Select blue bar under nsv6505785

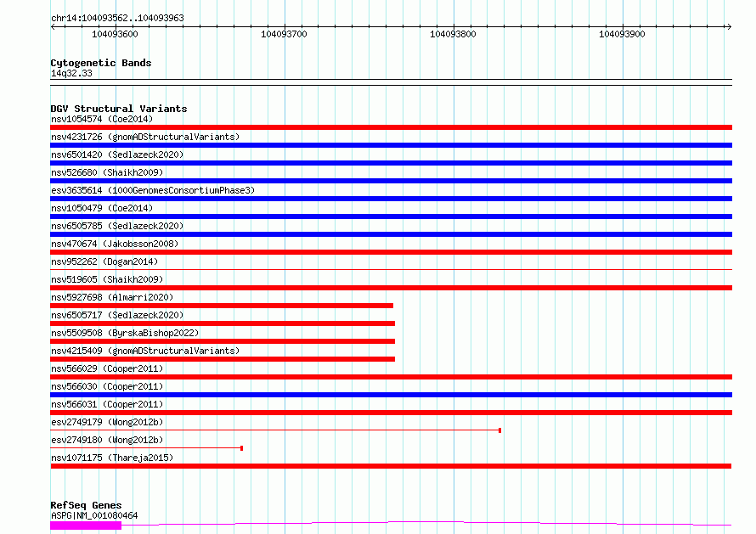tap(391, 234)
